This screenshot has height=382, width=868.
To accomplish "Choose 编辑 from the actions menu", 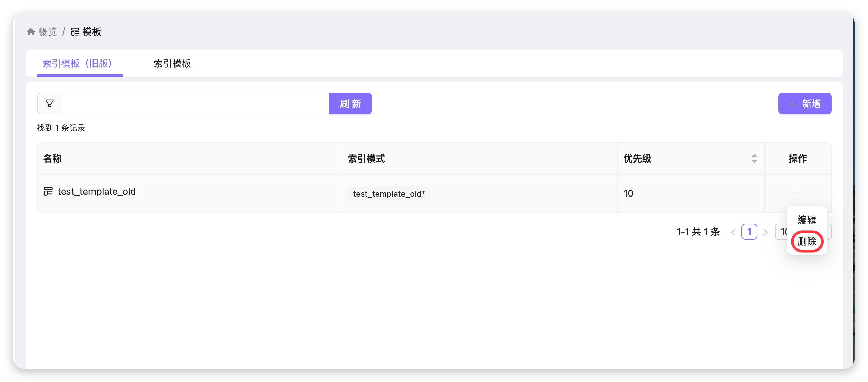I will (806, 219).
